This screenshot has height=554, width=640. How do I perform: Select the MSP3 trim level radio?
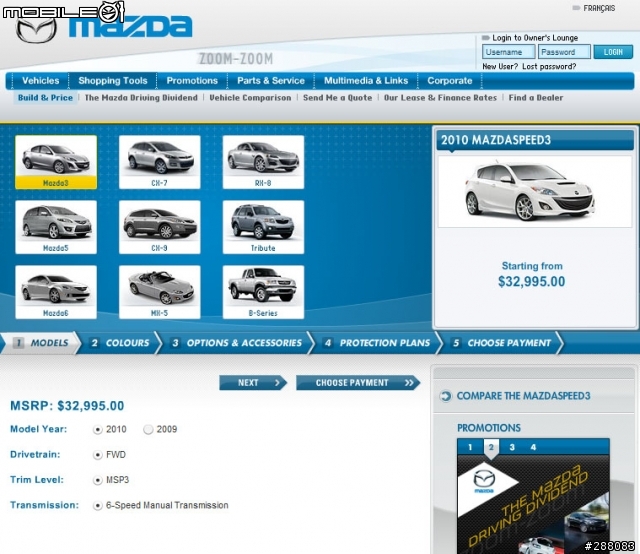(98, 480)
